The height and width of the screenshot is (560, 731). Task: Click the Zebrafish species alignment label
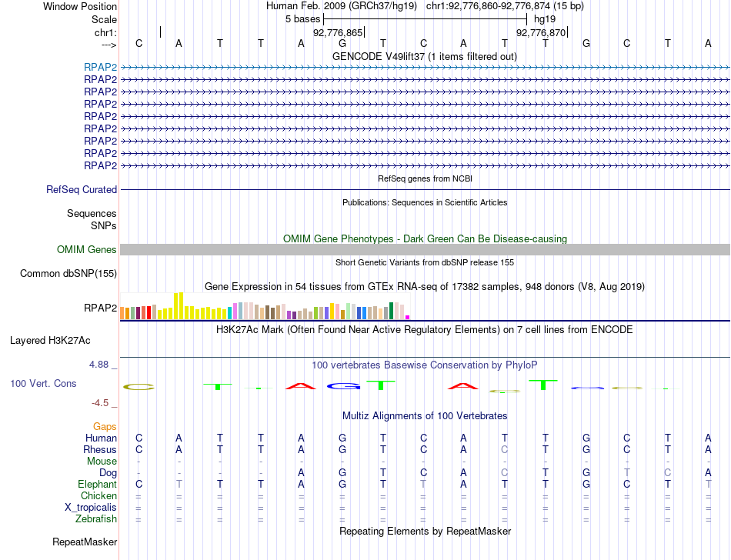tap(96, 519)
